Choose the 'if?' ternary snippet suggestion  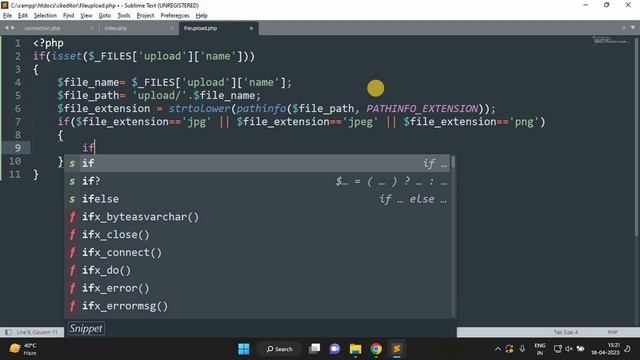tap(257, 181)
